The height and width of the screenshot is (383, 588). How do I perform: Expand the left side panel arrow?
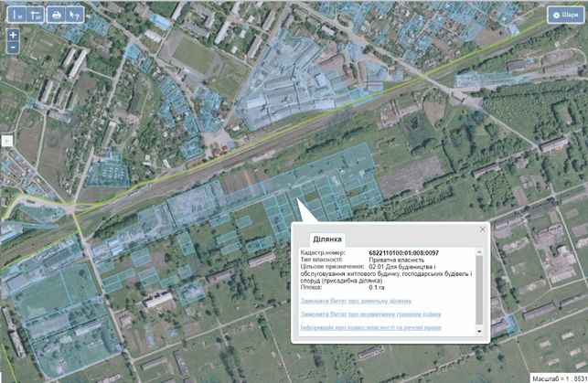(x=6, y=141)
